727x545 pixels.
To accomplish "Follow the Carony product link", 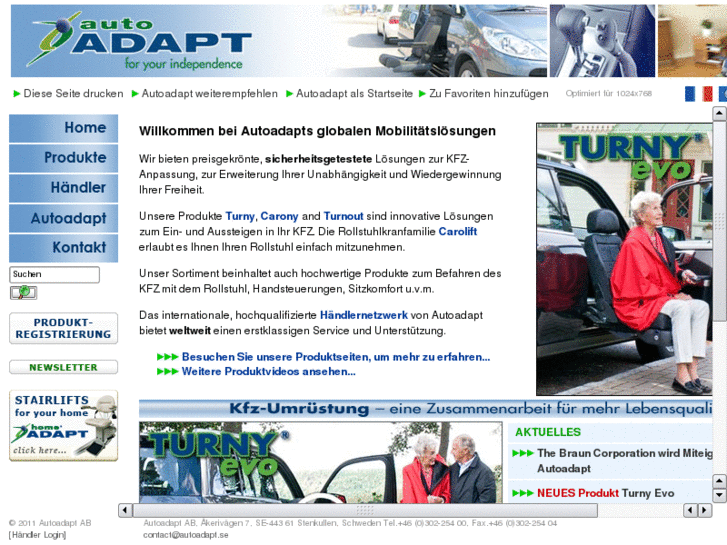I will coord(279,216).
